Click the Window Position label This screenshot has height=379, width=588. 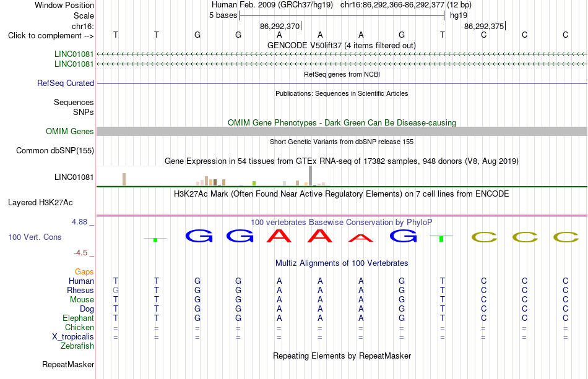(64, 5)
